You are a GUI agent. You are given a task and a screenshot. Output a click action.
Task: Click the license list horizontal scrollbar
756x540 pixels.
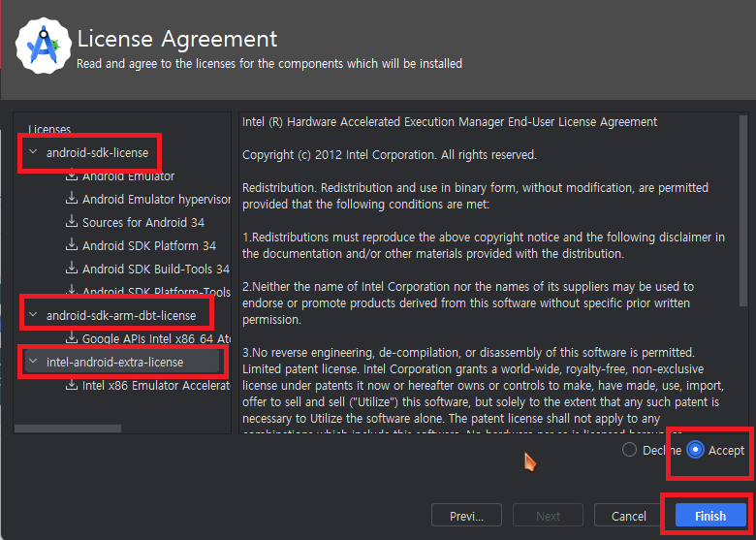68,429
